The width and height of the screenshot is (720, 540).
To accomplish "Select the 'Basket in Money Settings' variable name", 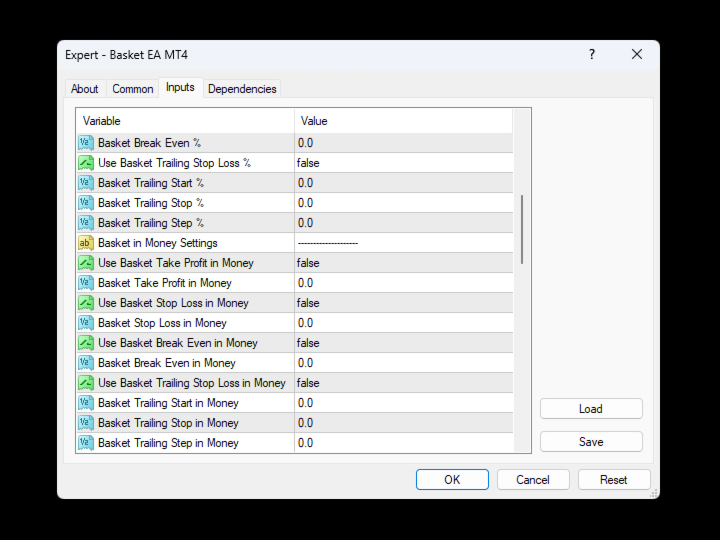I will [158, 243].
